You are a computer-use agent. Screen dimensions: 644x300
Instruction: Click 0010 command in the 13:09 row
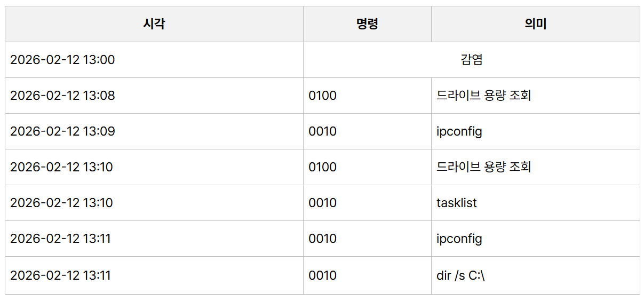pos(323,131)
